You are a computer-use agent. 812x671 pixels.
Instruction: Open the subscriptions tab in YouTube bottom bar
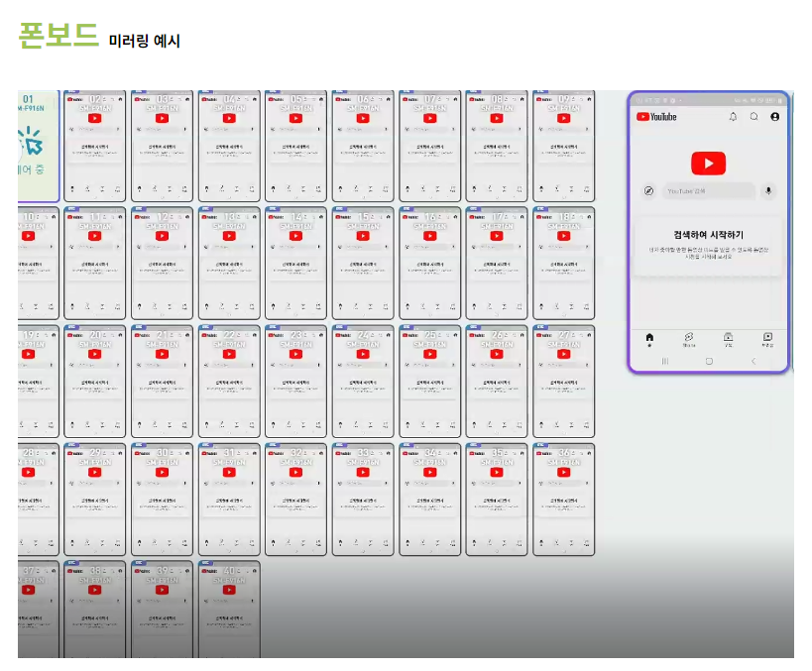click(x=728, y=339)
